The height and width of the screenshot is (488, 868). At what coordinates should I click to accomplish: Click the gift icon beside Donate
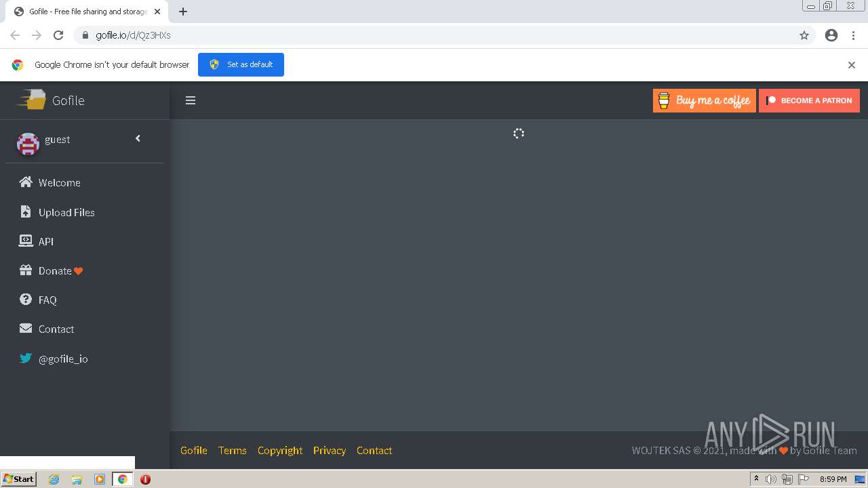[26, 270]
